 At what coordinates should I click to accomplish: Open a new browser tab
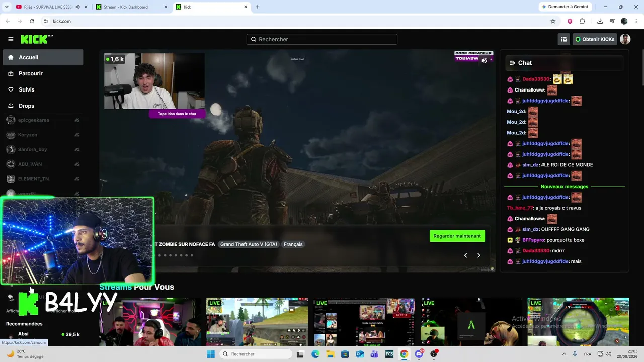(258, 7)
